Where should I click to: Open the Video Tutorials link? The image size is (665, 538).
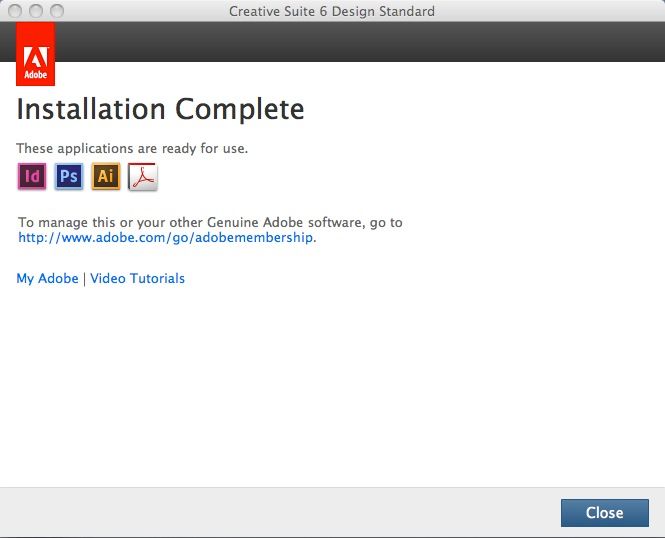137,279
